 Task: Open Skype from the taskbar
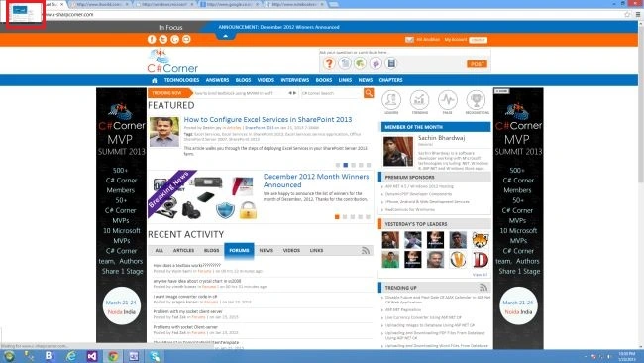155,356
